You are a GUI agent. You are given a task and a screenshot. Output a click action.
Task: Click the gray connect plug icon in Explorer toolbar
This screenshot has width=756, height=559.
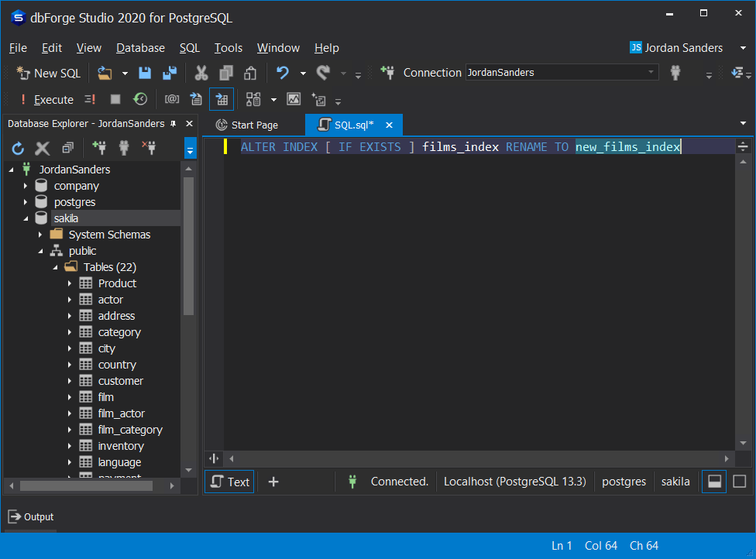click(x=124, y=147)
